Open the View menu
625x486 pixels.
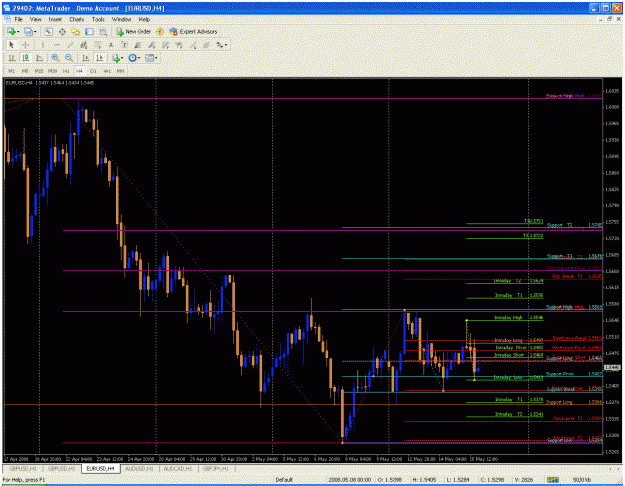click(x=35, y=19)
